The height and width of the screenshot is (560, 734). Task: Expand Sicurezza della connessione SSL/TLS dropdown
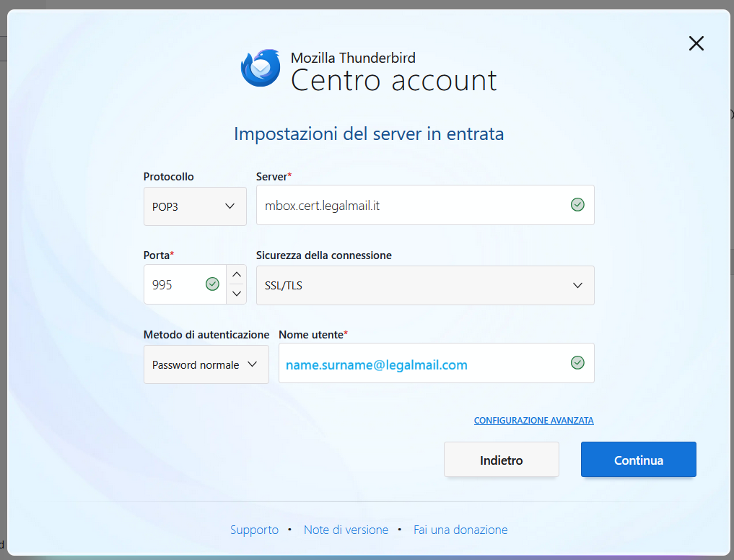click(424, 285)
